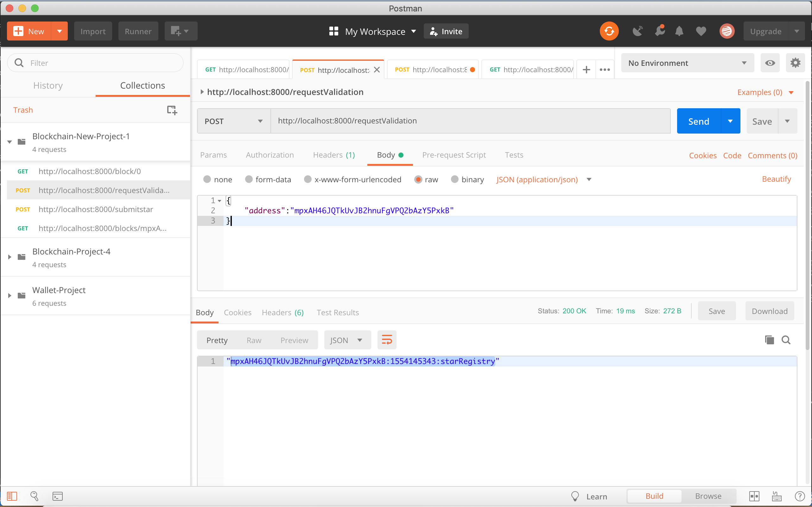Switch to the History tab

(48, 85)
